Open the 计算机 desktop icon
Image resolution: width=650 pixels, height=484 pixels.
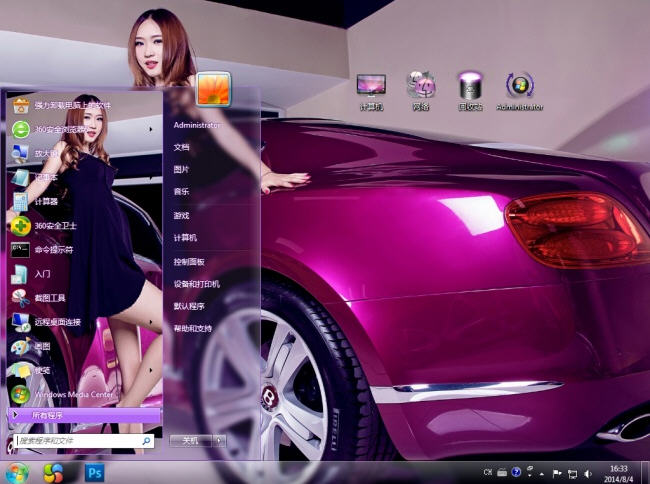pos(372,90)
